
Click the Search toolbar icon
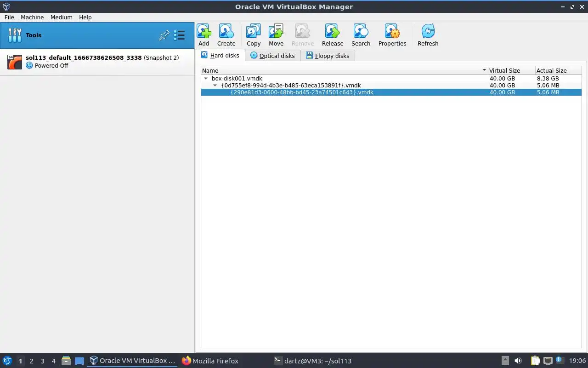tap(361, 35)
